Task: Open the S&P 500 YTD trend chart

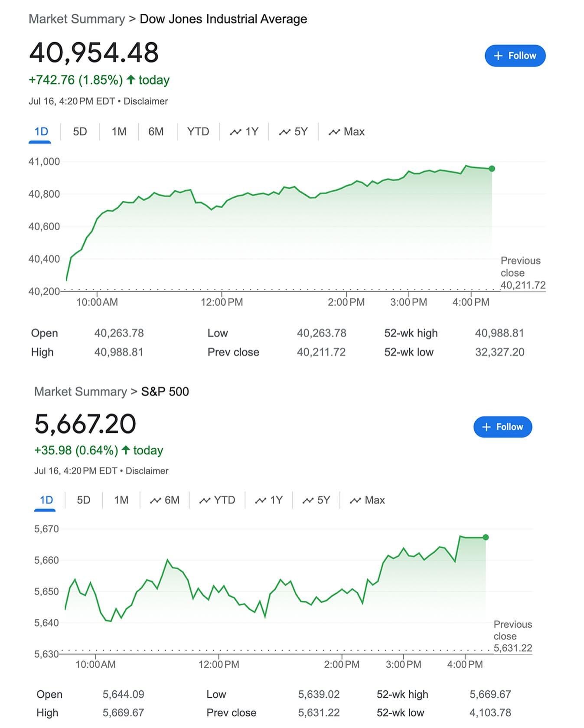Action: coord(217,500)
